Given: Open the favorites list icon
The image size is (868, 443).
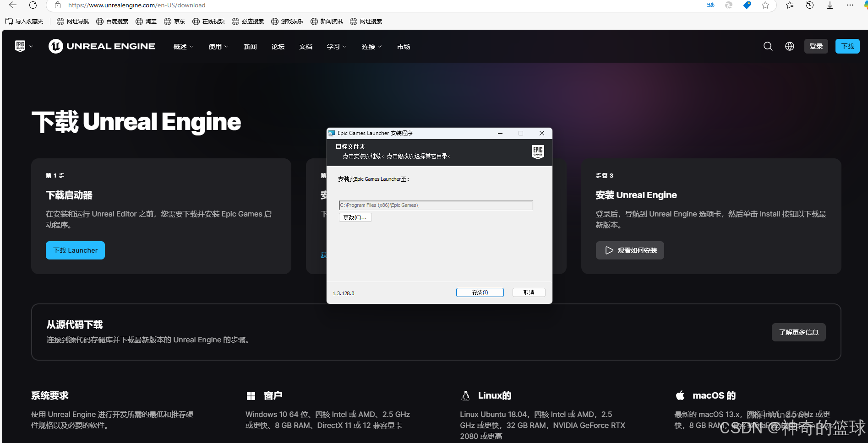Looking at the screenshot, I should [x=790, y=5].
